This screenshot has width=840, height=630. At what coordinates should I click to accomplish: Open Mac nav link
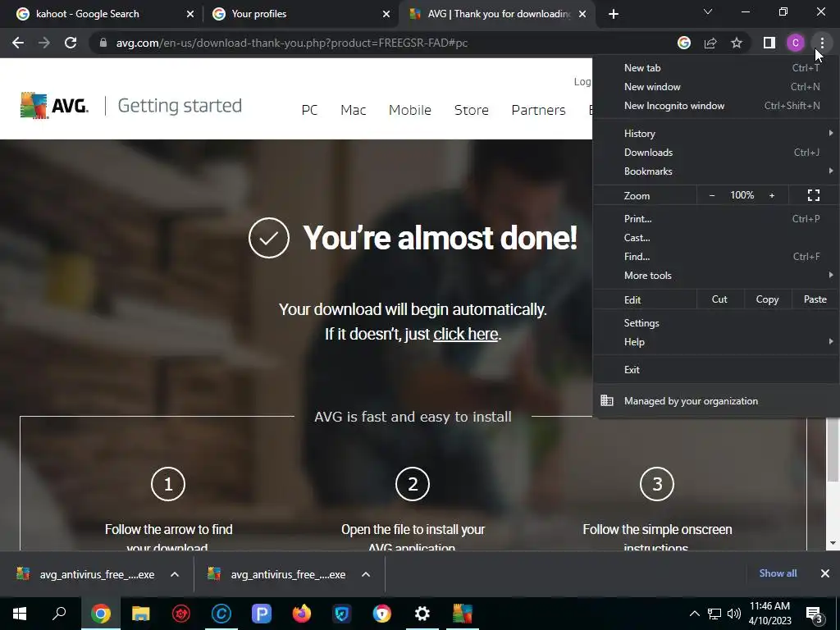(353, 110)
